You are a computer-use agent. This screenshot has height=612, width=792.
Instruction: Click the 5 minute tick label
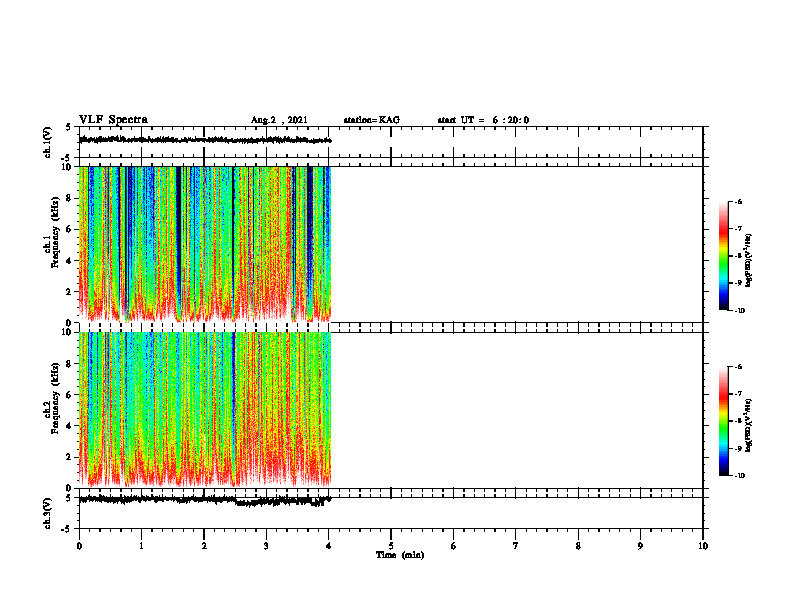(391, 546)
